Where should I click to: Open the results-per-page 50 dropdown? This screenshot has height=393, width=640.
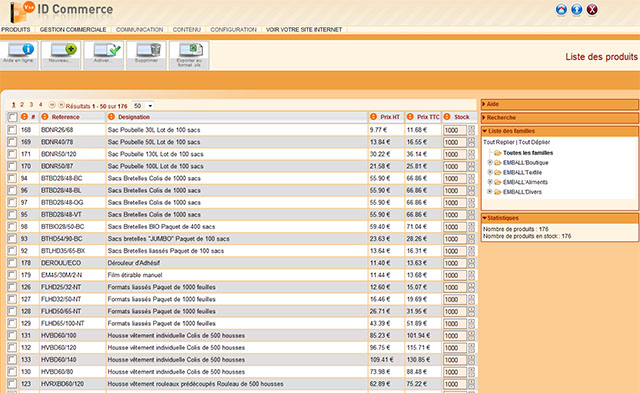click(x=143, y=106)
